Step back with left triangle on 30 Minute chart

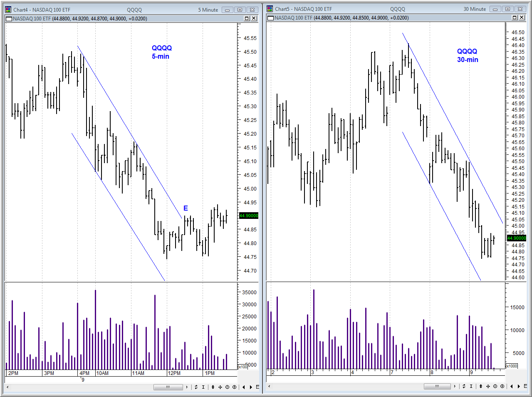pyautogui.click(x=512, y=387)
